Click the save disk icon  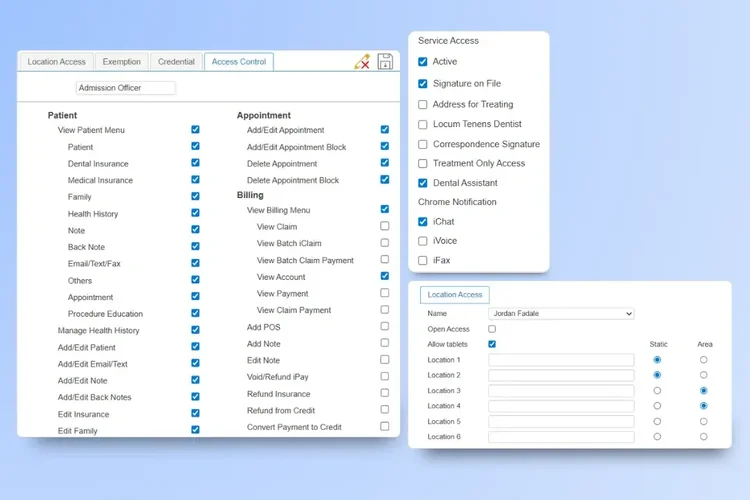click(385, 62)
